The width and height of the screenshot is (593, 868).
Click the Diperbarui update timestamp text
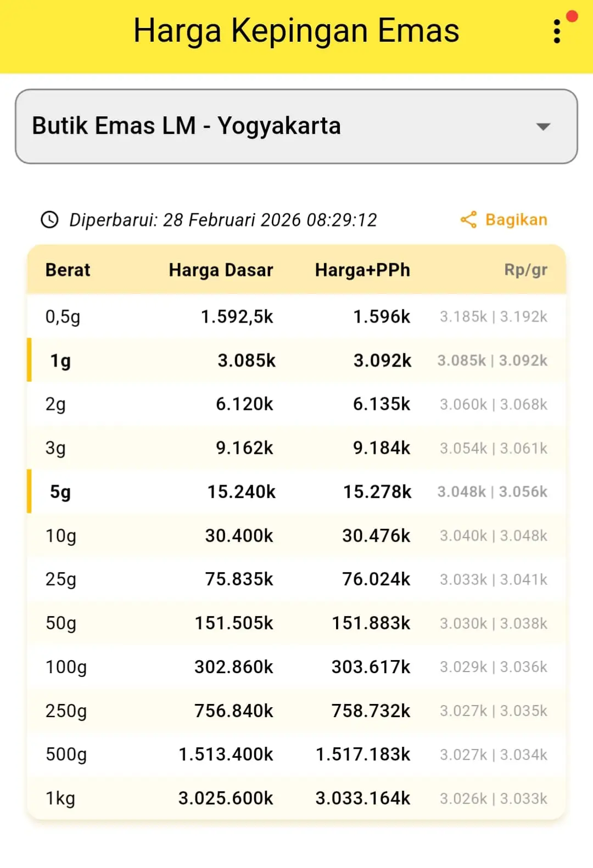[223, 220]
